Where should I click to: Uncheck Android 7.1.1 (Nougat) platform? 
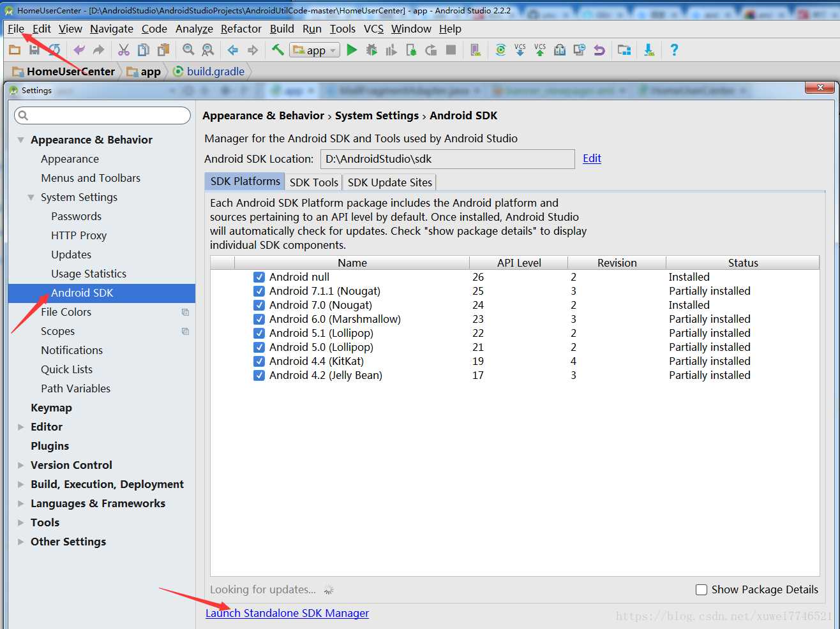259,291
